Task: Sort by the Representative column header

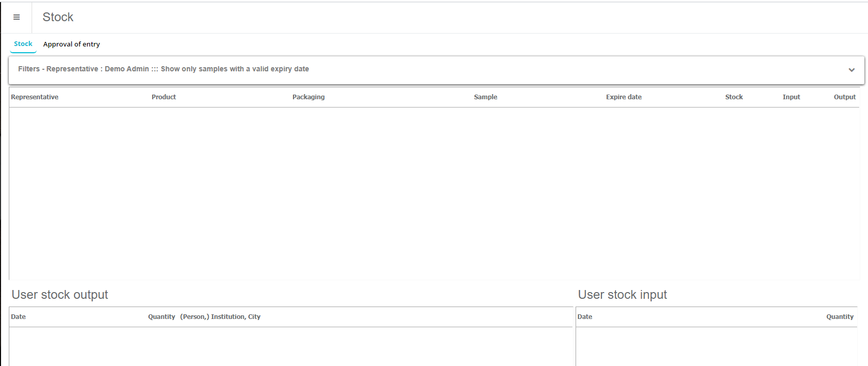Action: (35, 97)
